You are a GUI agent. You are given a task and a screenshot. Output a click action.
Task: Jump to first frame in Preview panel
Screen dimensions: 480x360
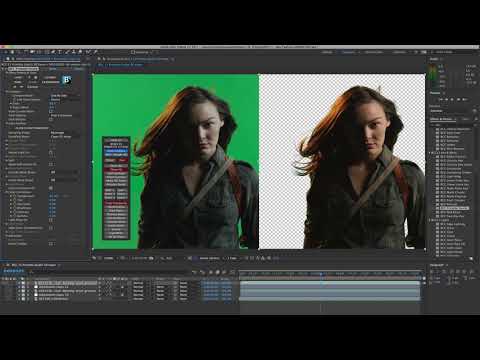pyautogui.click(x=440, y=99)
